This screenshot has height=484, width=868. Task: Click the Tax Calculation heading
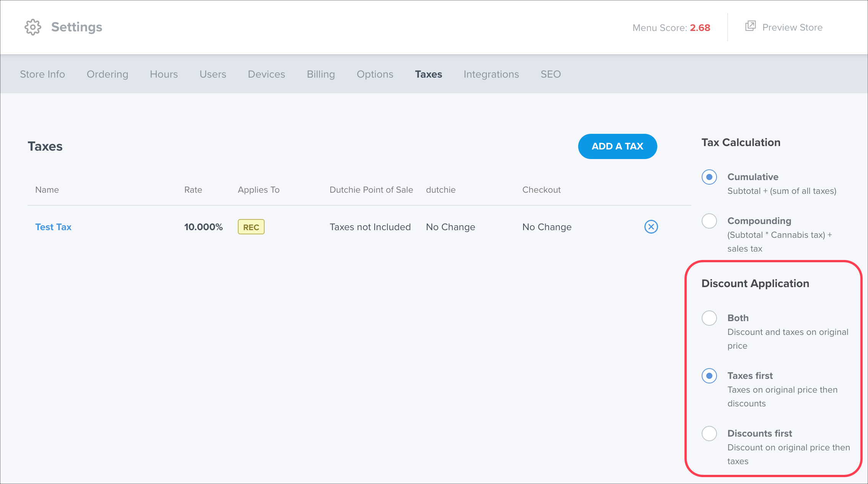click(741, 143)
